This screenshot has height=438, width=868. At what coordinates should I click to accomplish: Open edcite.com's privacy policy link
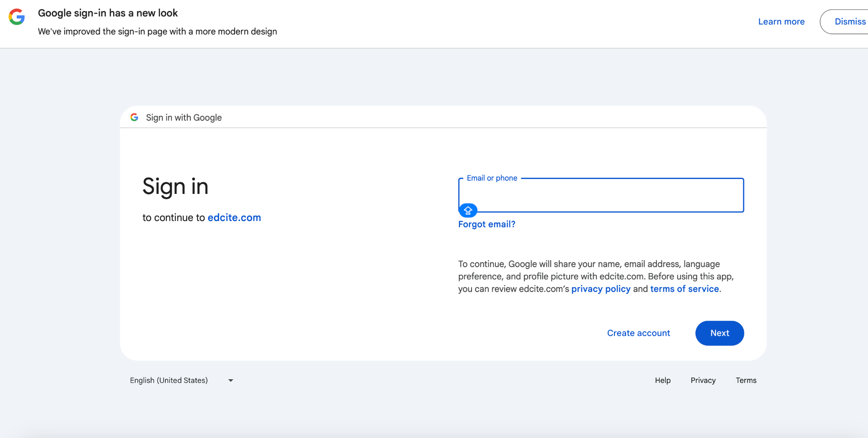(x=600, y=289)
